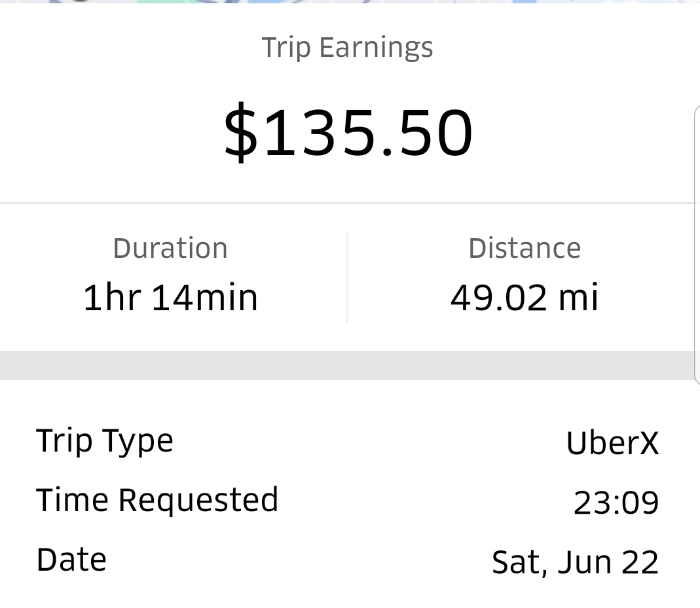Tap the mi unit beside 49.02
The height and width of the screenshot is (608, 700).
point(578,298)
